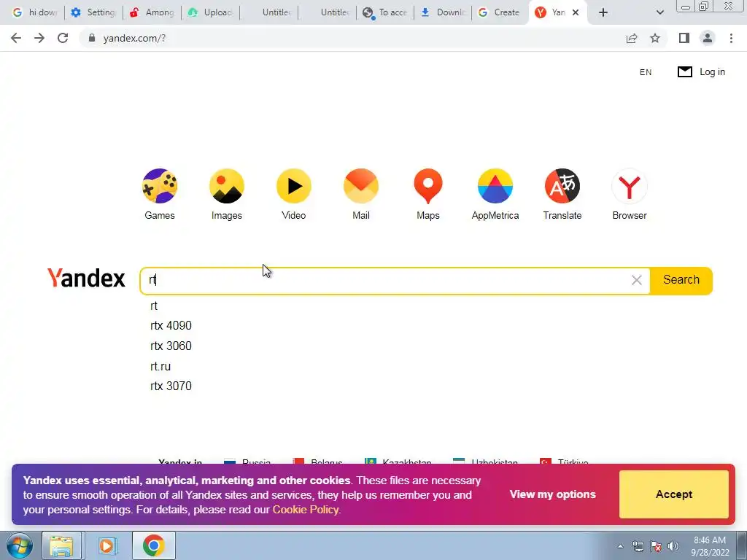Viewport: 747px width, 560px height.
Task: Open the Yandex Video service icon
Action: pyautogui.click(x=294, y=186)
